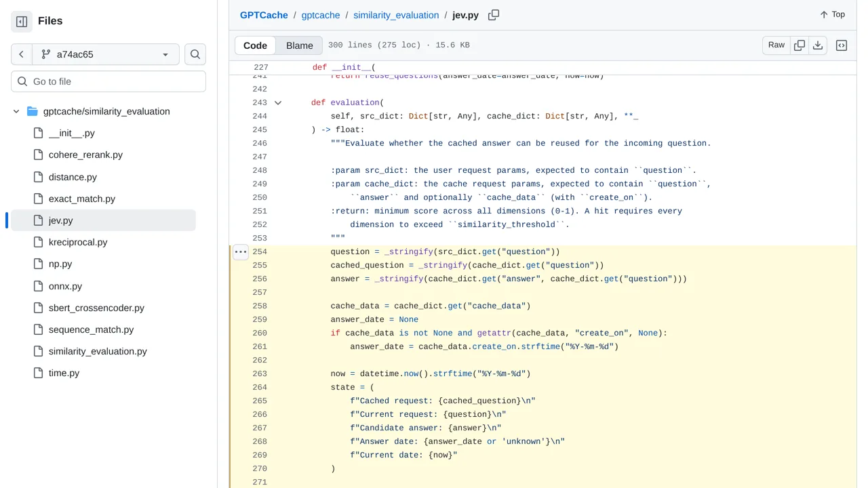This screenshot has height=488, width=868.
Task: Switch to the Blame tab
Action: pos(300,45)
